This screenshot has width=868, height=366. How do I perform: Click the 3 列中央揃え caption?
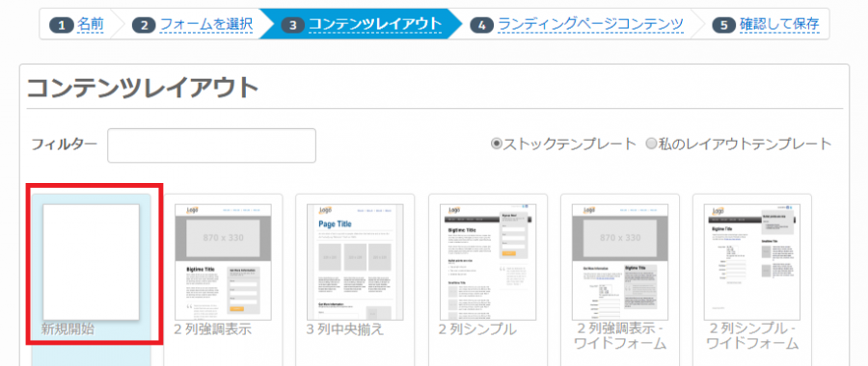pyautogui.click(x=345, y=329)
